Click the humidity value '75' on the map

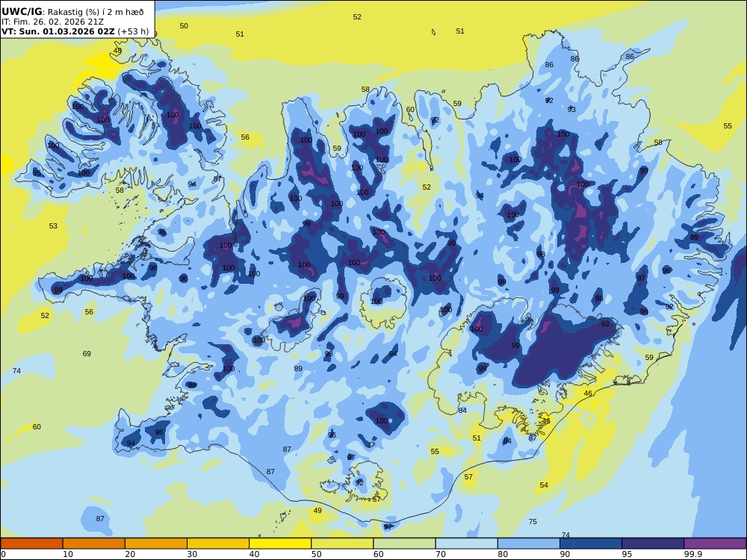click(x=533, y=522)
